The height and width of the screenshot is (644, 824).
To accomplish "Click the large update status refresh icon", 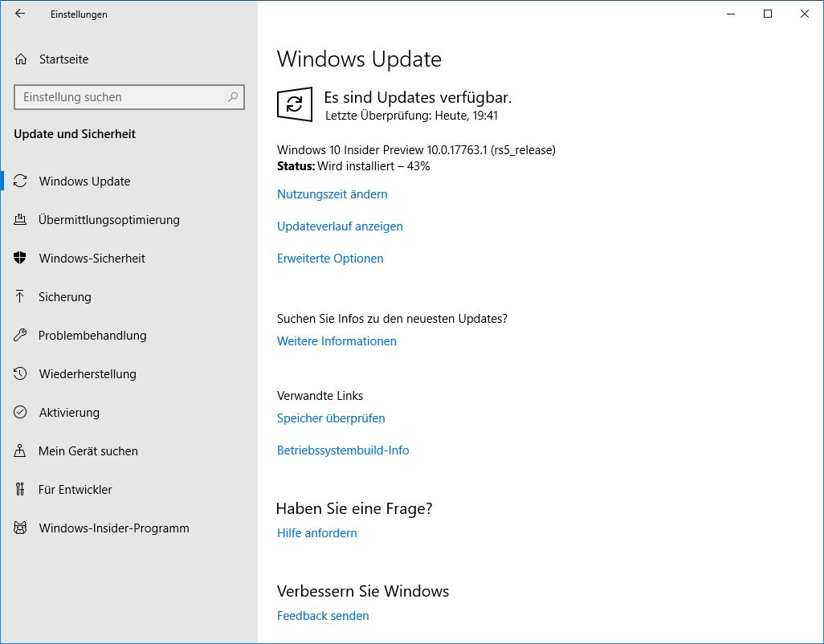I will 294,104.
